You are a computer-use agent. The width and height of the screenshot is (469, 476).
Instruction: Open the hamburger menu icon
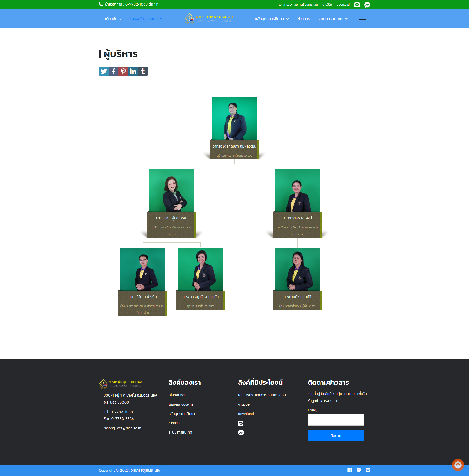pos(362,19)
